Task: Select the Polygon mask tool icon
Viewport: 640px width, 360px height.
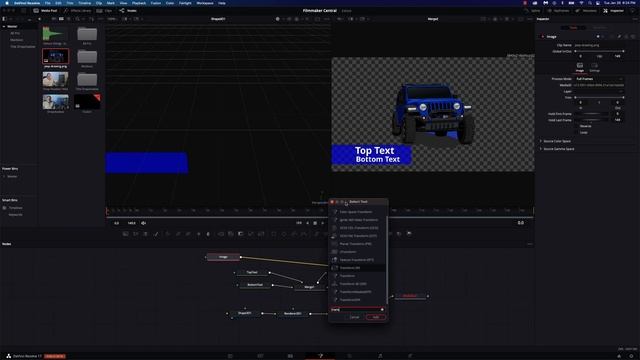Action: click(x=294, y=234)
